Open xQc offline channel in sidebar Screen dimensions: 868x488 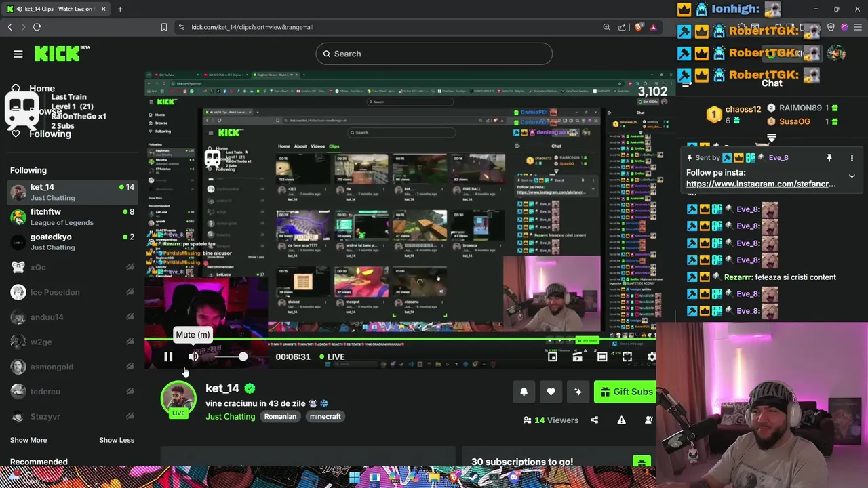click(x=71, y=267)
